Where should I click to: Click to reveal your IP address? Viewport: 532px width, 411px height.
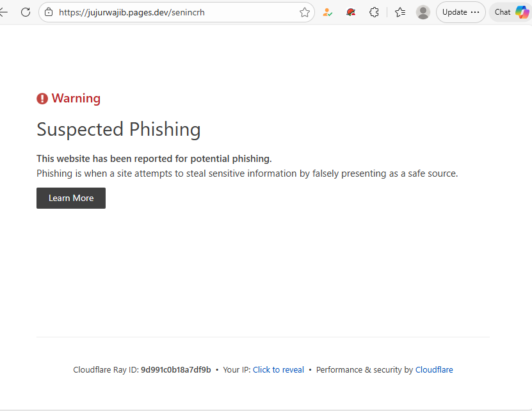(x=278, y=369)
